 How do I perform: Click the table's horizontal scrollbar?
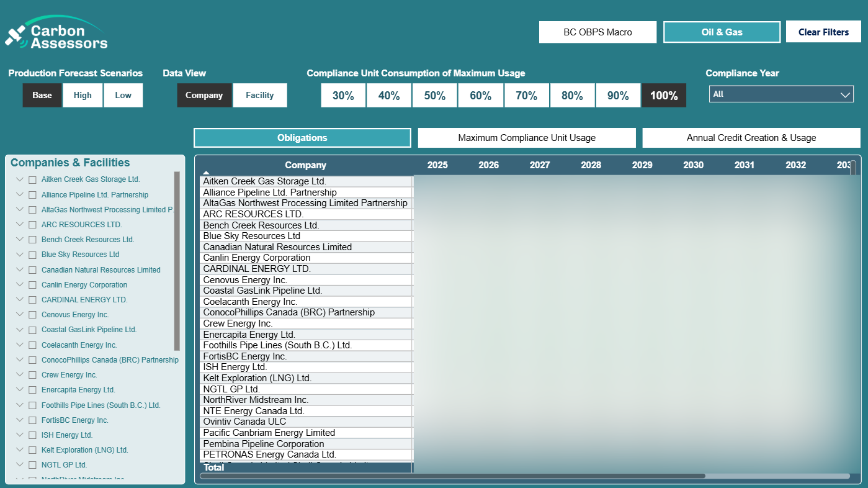point(452,476)
